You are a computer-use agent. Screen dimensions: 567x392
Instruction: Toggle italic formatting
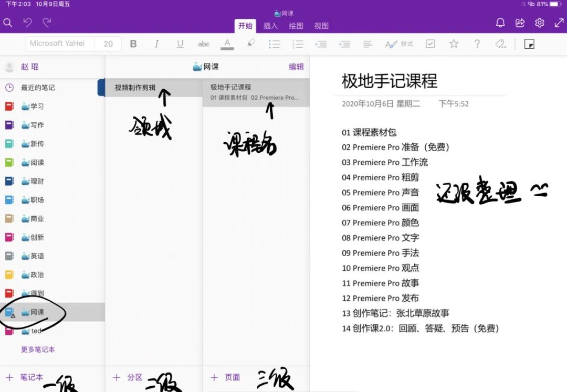pos(156,44)
